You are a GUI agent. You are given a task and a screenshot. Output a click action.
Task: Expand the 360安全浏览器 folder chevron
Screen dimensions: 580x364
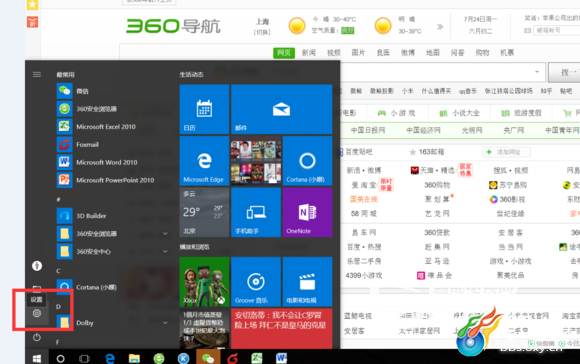(x=165, y=234)
